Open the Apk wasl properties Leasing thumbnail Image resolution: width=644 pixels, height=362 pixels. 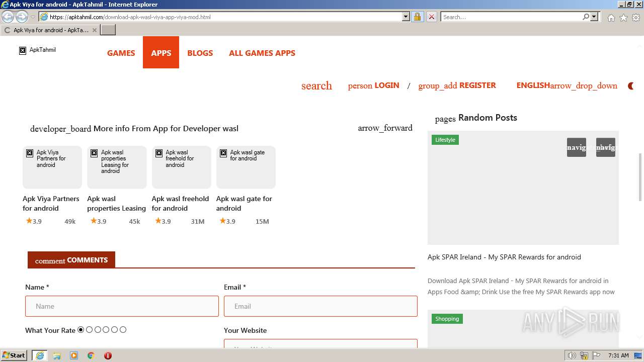[117, 167]
